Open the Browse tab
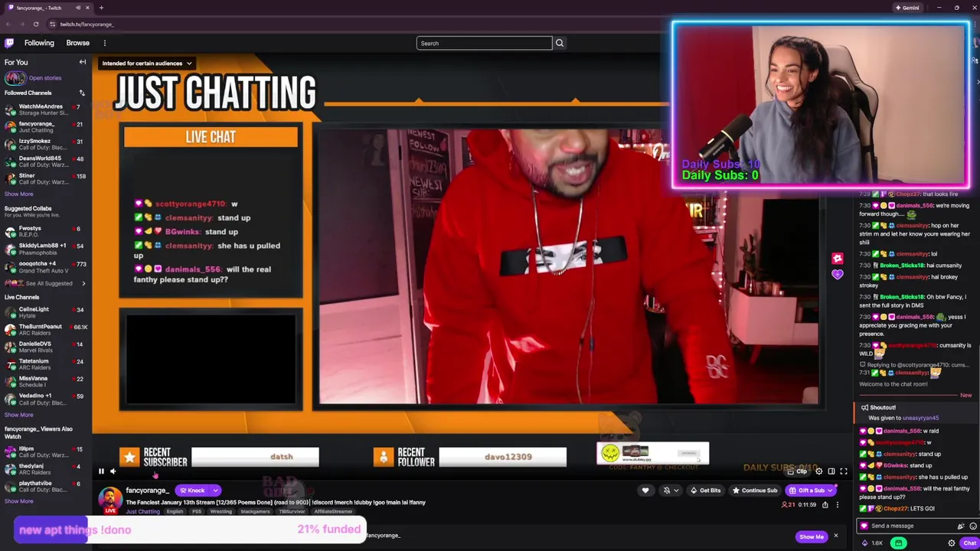The width and height of the screenshot is (980, 551). [77, 43]
